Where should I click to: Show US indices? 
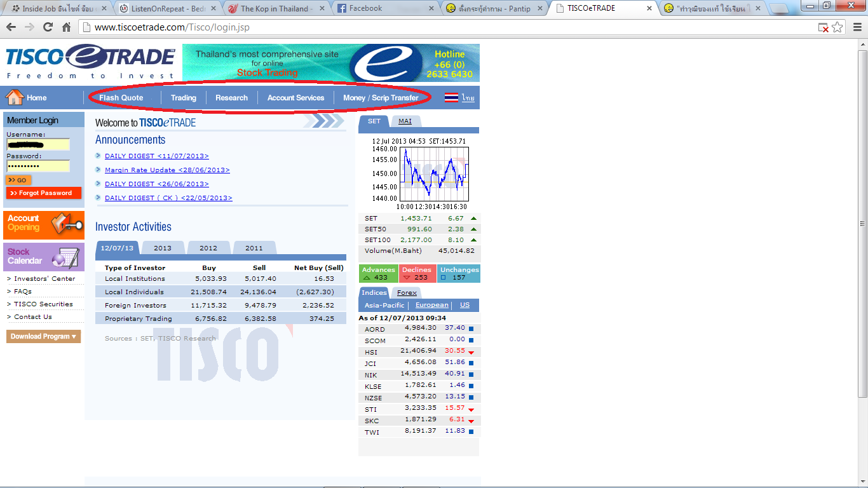(465, 306)
